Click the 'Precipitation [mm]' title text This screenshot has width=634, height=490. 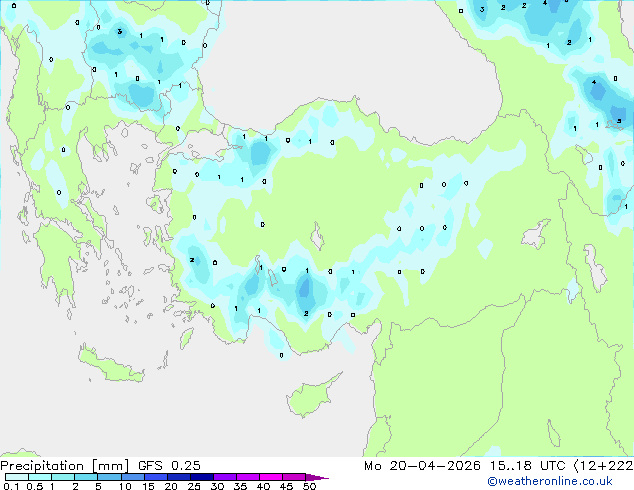(x=65, y=466)
